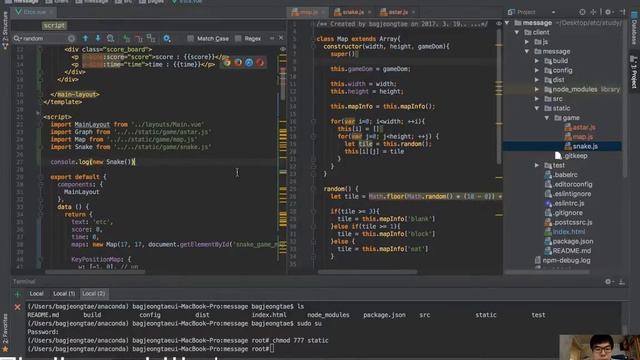Click the script breadcrumb tag
Image resolution: width=640 pixels, height=360 pixels.
(x=54, y=25)
